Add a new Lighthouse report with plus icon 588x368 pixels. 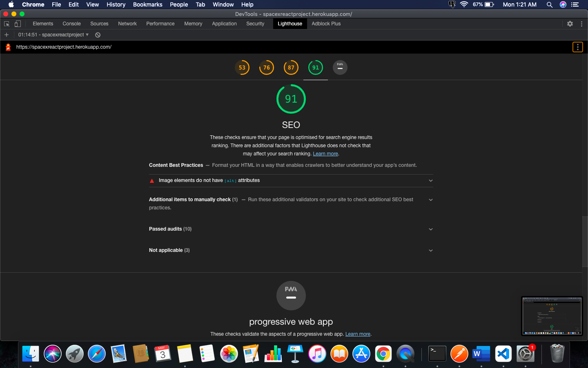click(x=7, y=35)
